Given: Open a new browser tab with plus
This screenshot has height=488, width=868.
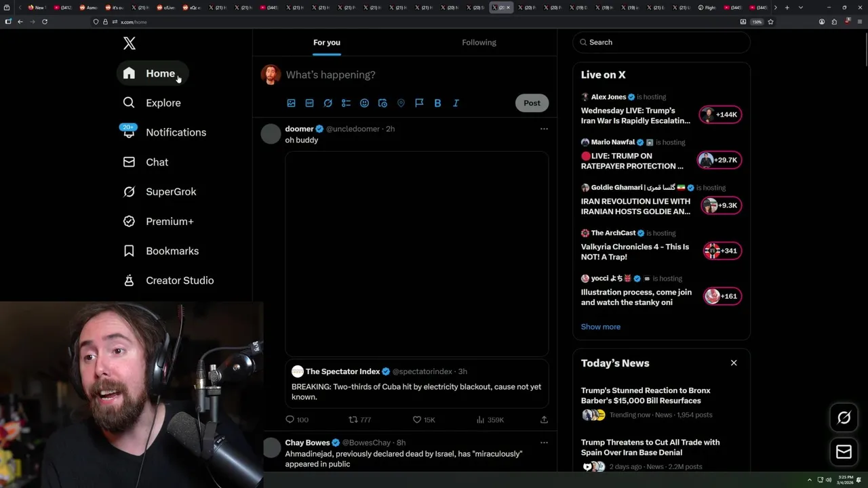Looking at the screenshot, I should [x=787, y=7].
